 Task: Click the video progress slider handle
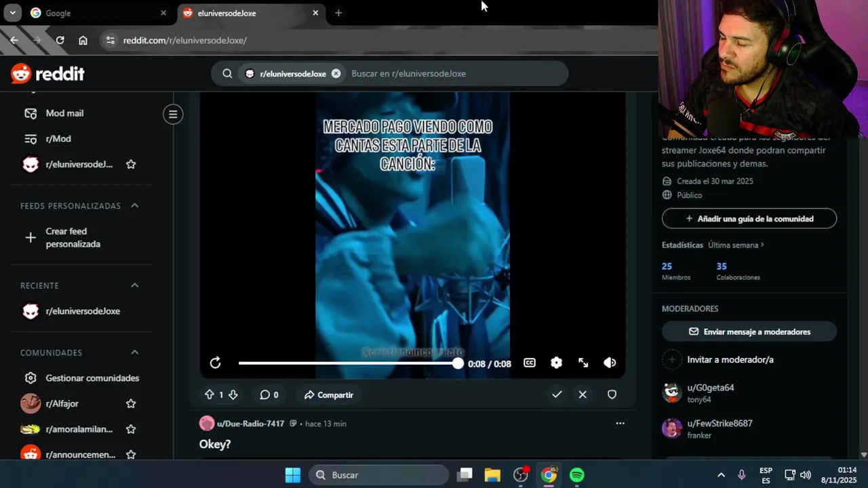click(458, 363)
